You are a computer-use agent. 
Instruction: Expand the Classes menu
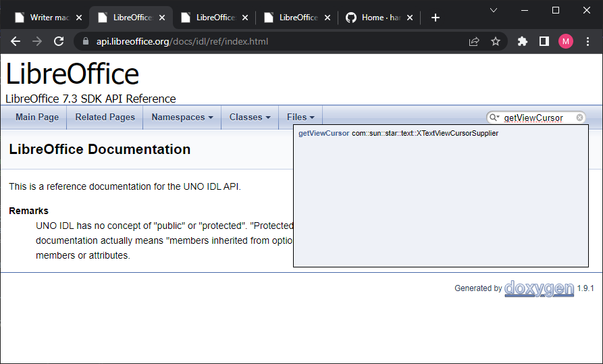(x=249, y=117)
